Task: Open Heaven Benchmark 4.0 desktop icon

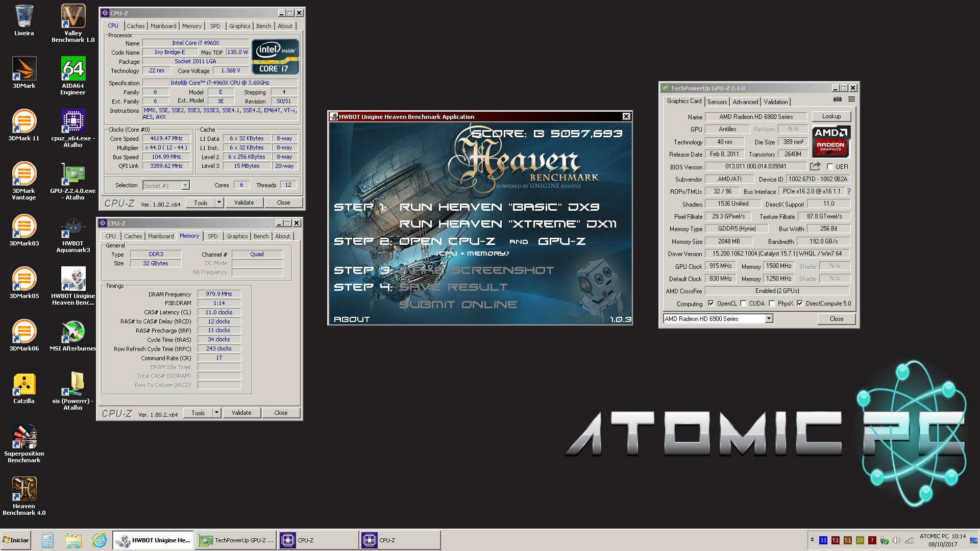Action: [x=24, y=496]
